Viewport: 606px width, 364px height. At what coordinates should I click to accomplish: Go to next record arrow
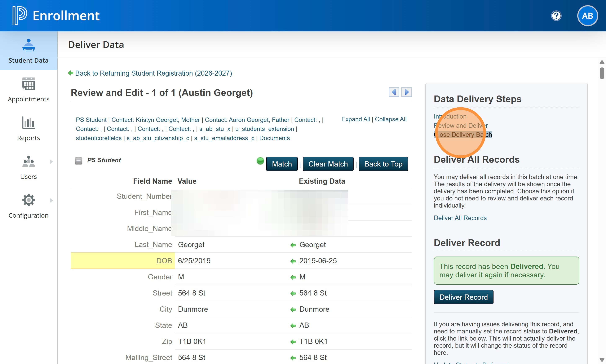click(x=406, y=92)
